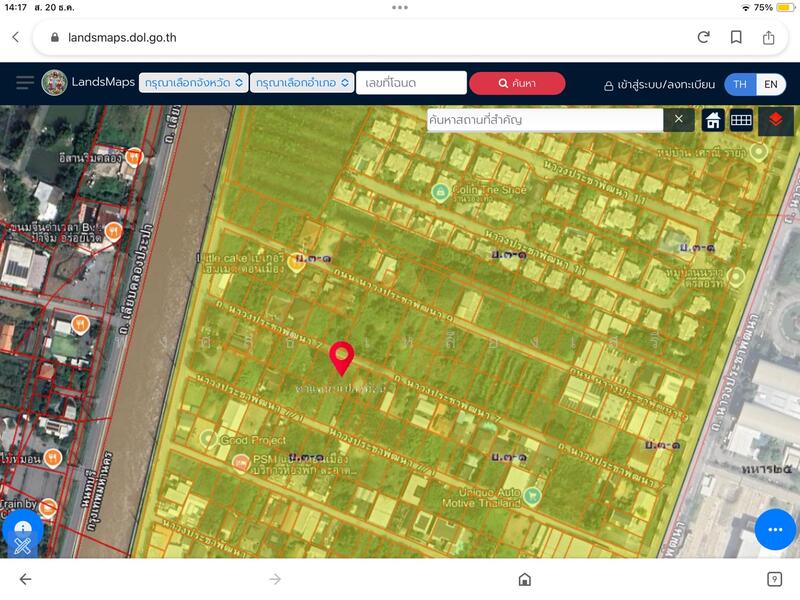
Task: Click the red location pin on map
Action: pyautogui.click(x=342, y=356)
